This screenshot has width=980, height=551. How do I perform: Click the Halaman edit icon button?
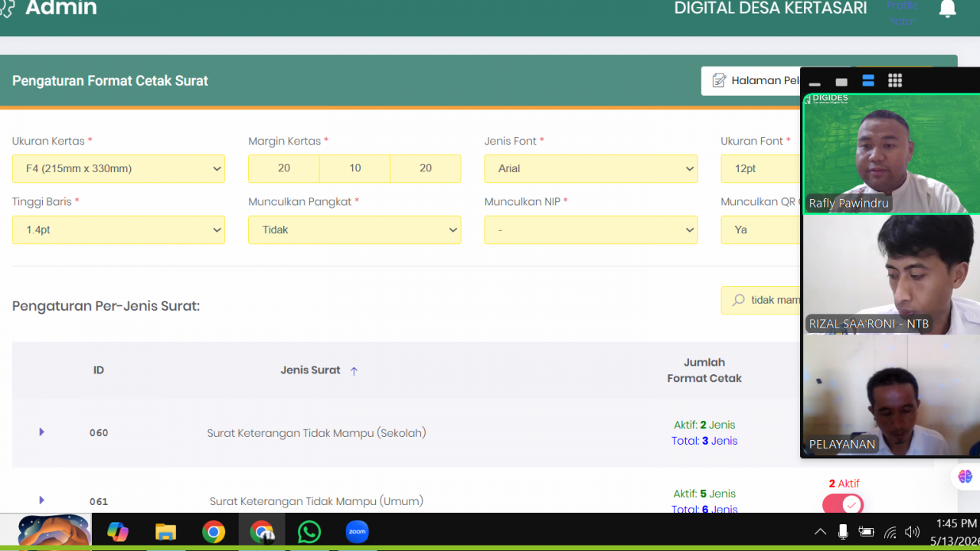pos(751,80)
